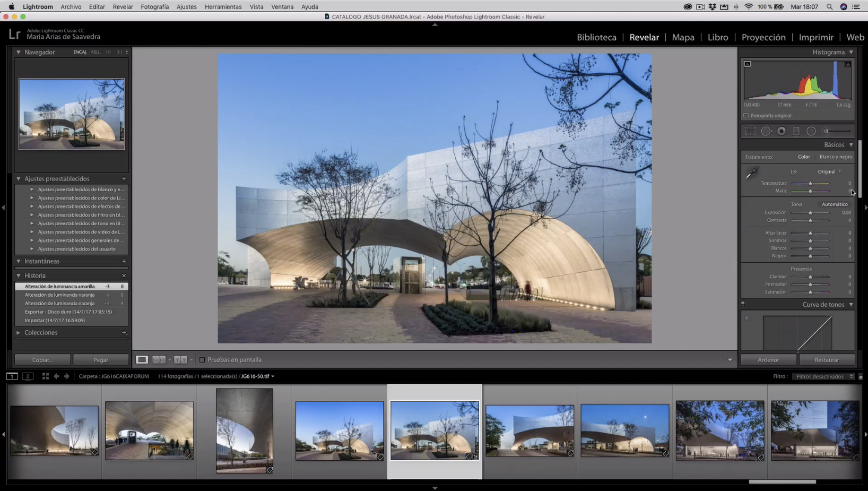Switch to grid view in filmstrip bar
This screenshot has height=491, width=868.
46,376
